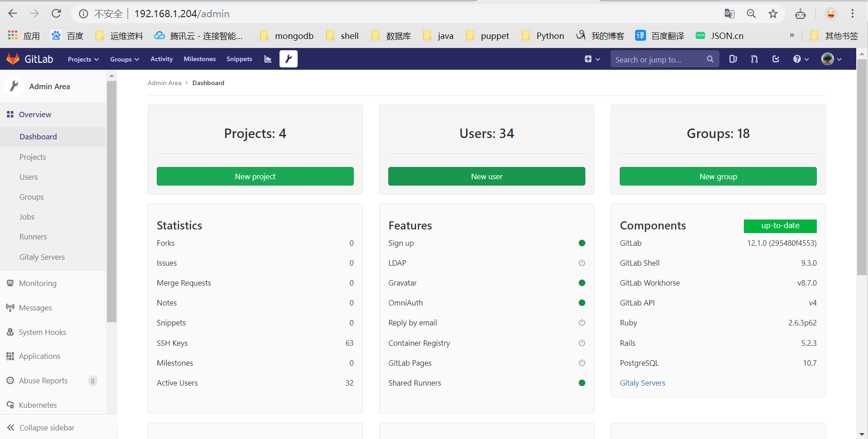This screenshot has height=439, width=868.
Task: Open the To-Do list checkmark icon
Action: (x=776, y=59)
